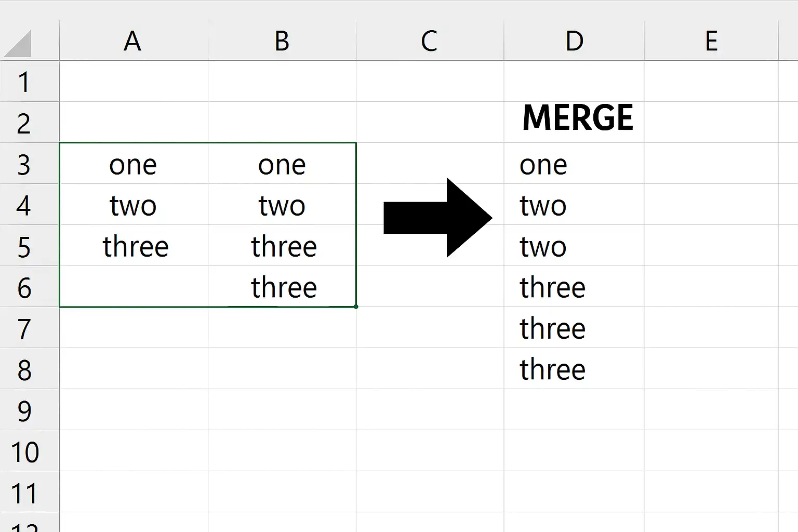The width and height of the screenshot is (798, 532).
Task: Click the row 3 header
Action: pos(24,164)
